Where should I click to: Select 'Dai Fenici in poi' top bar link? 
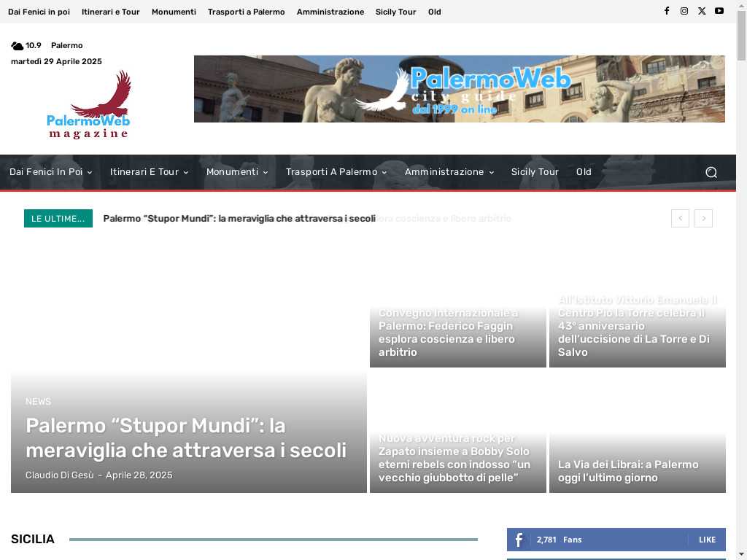pyautogui.click(x=39, y=12)
